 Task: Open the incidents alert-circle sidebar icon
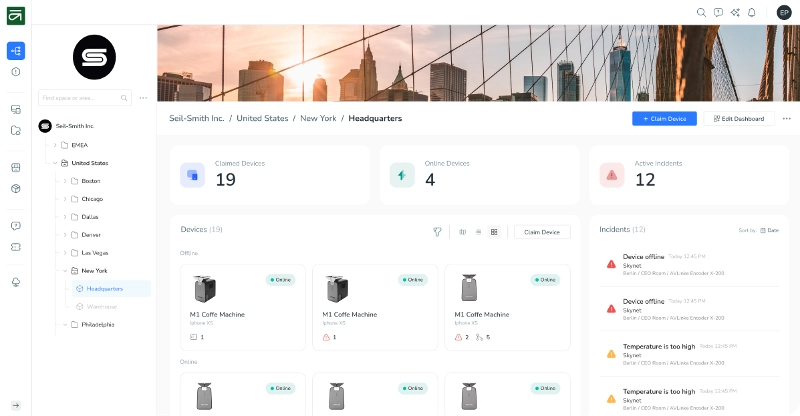[16, 72]
